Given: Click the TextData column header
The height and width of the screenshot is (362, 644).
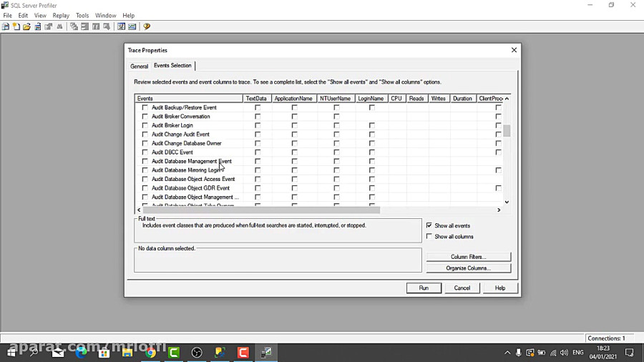Looking at the screenshot, I should pyautogui.click(x=256, y=99).
